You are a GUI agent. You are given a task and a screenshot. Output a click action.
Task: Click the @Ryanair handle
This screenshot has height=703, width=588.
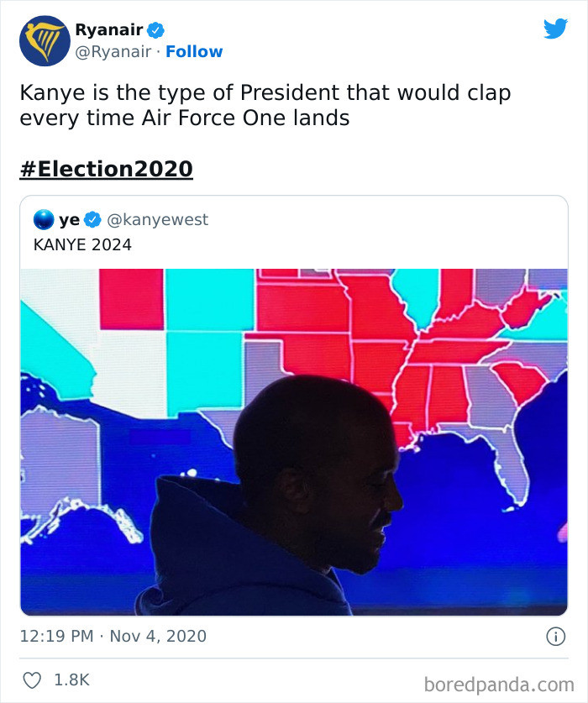click(113, 51)
